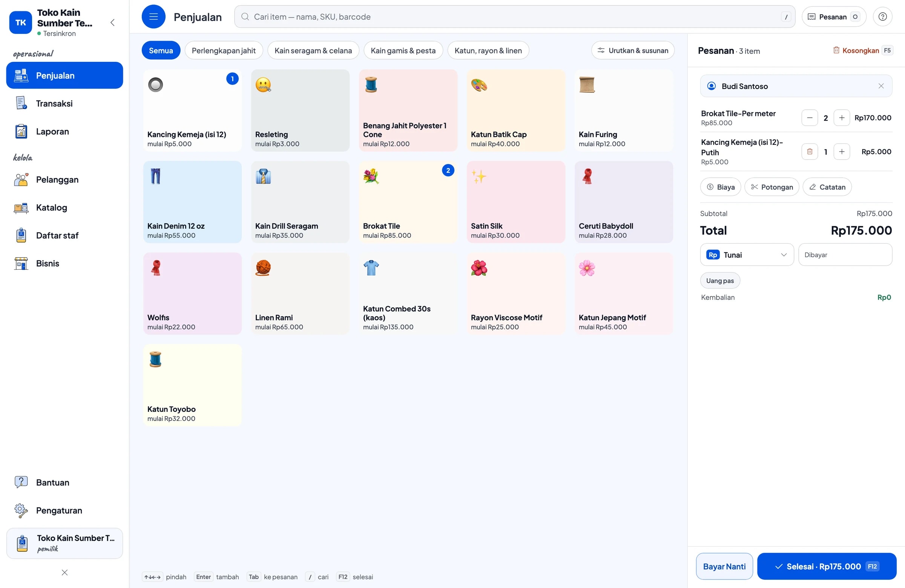Open the hamburger menu button beside Penjualan
The width and height of the screenshot is (905, 588).
point(153,17)
